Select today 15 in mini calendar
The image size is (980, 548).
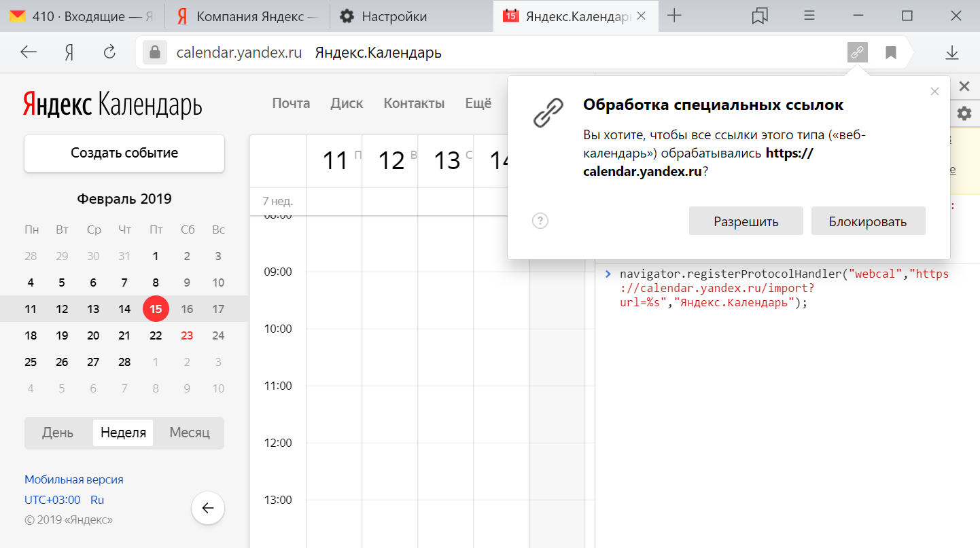(156, 309)
